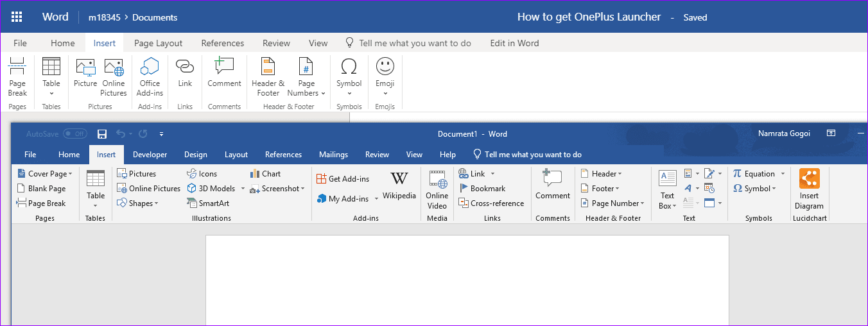Screen dimensions: 868x326
Task: Open Table menu in Word Online ribbon
Action: click(51, 77)
